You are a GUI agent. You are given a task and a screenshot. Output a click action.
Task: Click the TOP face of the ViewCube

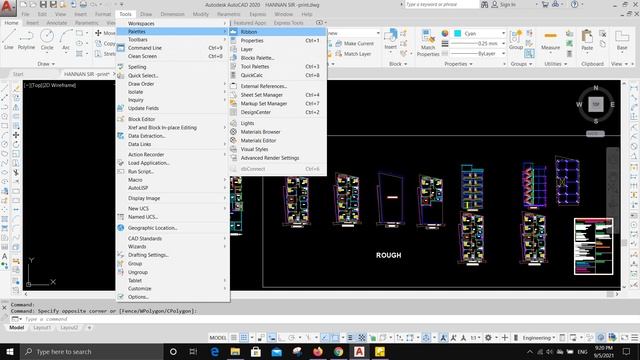(x=596, y=104)
